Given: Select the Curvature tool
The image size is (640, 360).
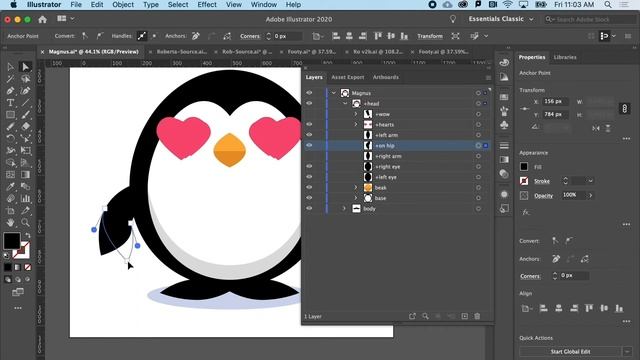Looking at the screenshot, I should [x=26, y=91].
